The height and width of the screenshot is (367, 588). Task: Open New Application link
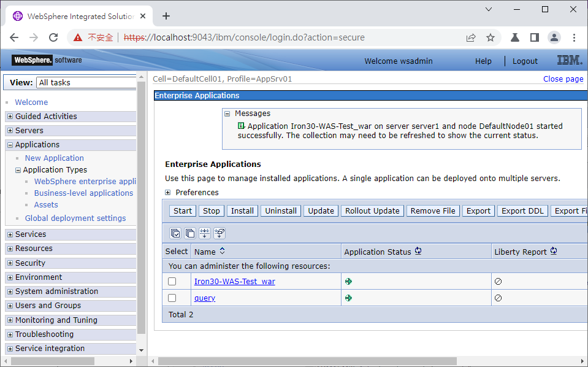click(55, 158)
